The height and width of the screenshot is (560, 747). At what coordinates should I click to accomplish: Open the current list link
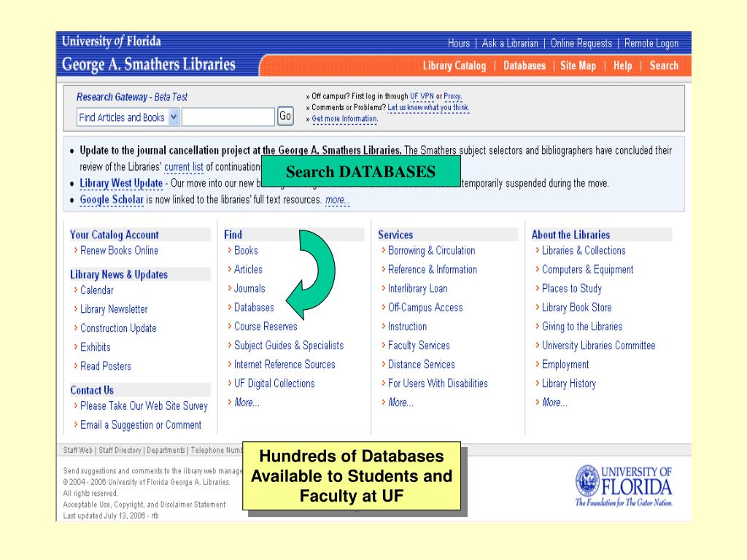point(183,167)
